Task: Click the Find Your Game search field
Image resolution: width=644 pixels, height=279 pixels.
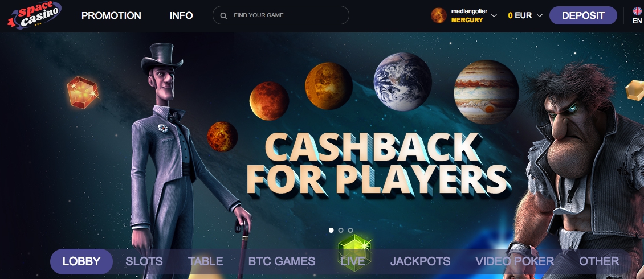Action: pos(281,15)
